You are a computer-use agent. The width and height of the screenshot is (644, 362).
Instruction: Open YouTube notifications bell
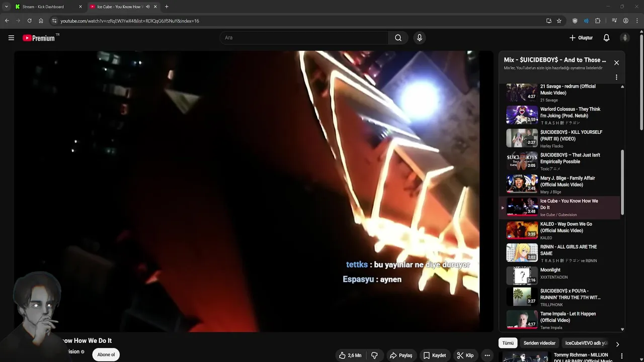tap(606, 38)
